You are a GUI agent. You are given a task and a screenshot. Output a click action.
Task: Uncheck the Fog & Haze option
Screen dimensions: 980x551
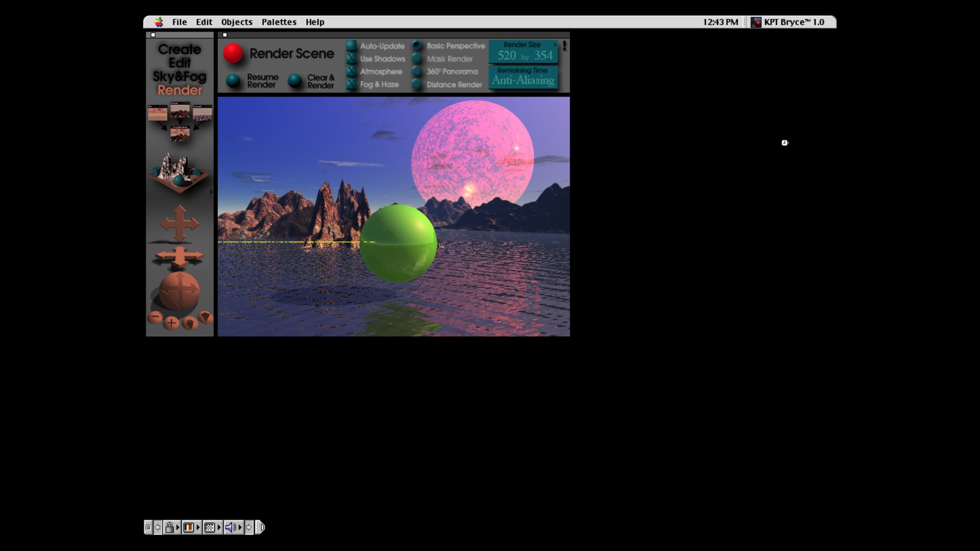click(351, 84)
